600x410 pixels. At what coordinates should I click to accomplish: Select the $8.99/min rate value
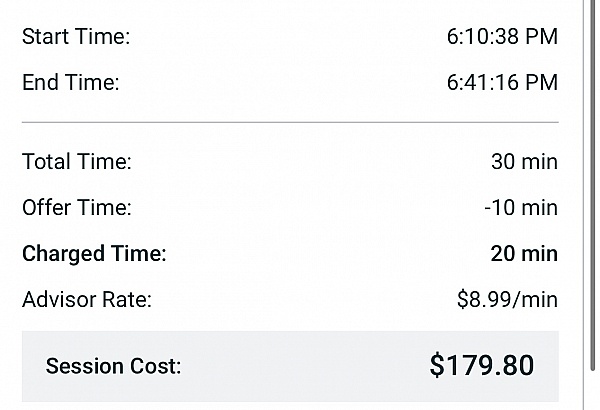(507, 299)
